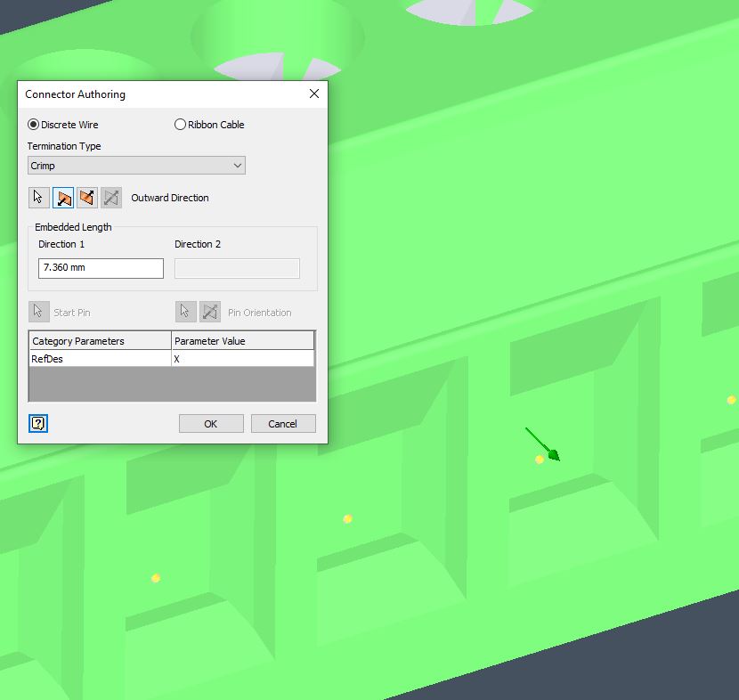Select the pin selection arrow tool

pos(38,197)
